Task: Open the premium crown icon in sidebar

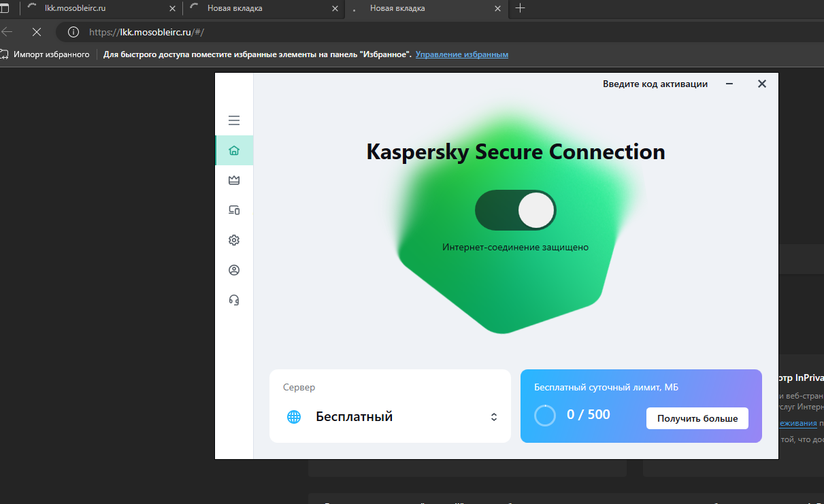Action: tap(234, 180)
